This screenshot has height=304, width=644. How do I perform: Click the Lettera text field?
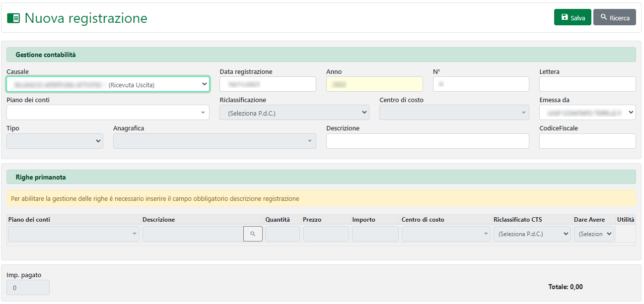click(587, 84)
